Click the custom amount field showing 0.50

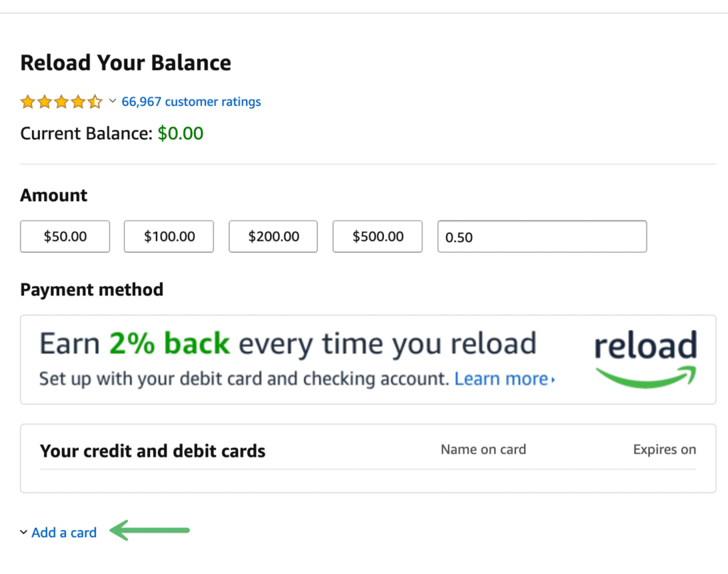click(542, 237)
